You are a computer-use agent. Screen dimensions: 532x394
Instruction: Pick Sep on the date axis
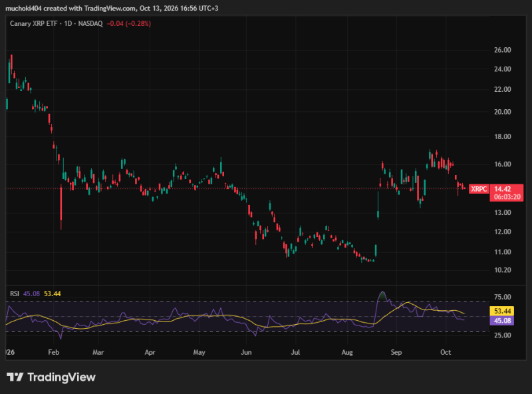396,352
